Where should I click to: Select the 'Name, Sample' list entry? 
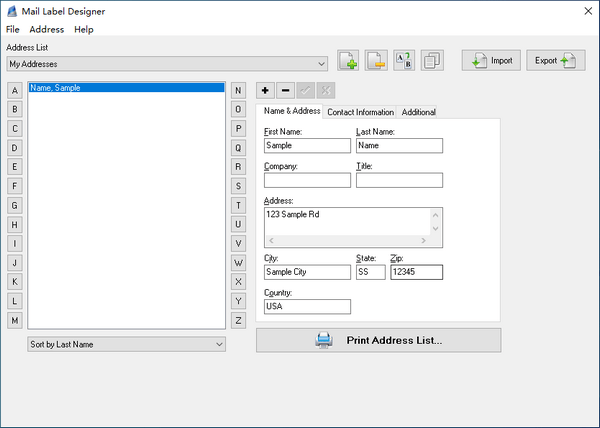pyautogui.click(x=126, y=88)
